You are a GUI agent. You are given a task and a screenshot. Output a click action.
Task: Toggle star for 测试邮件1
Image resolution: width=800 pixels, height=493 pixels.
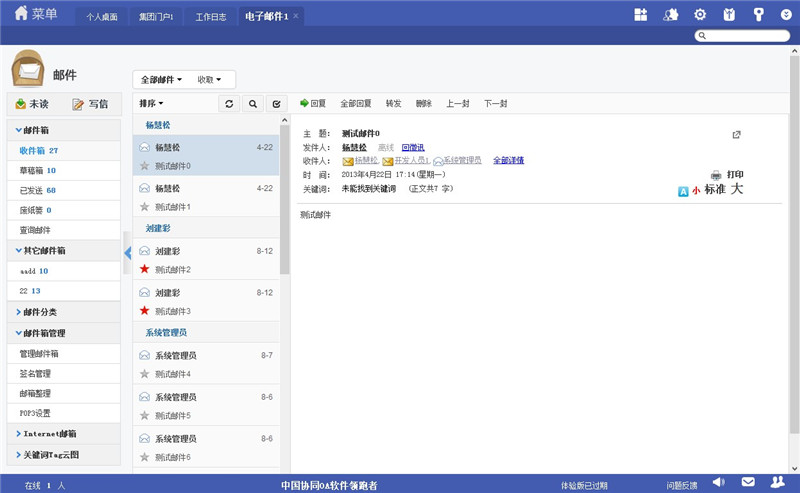coord(144,207)
